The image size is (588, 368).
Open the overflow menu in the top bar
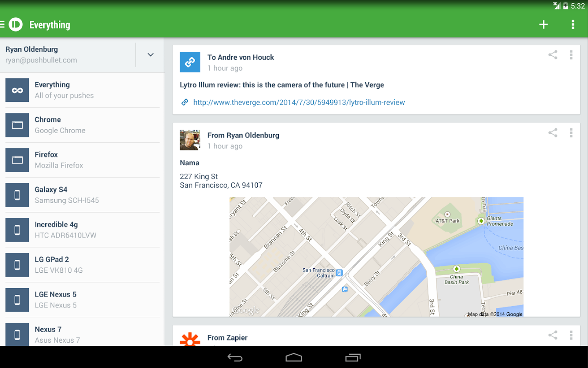pos(573,25)
